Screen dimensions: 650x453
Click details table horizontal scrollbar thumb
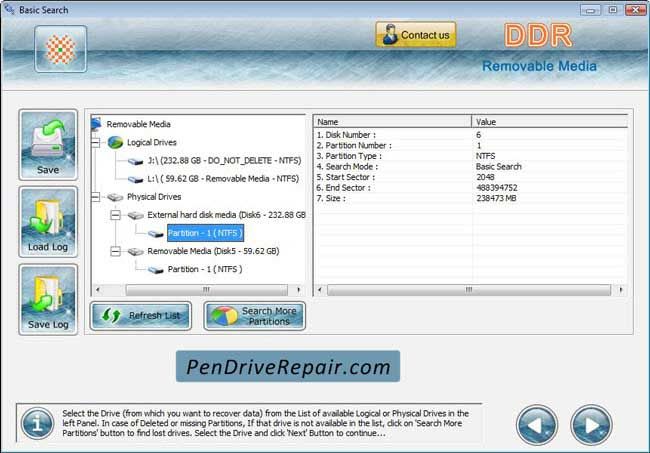(x=469, y=290)
